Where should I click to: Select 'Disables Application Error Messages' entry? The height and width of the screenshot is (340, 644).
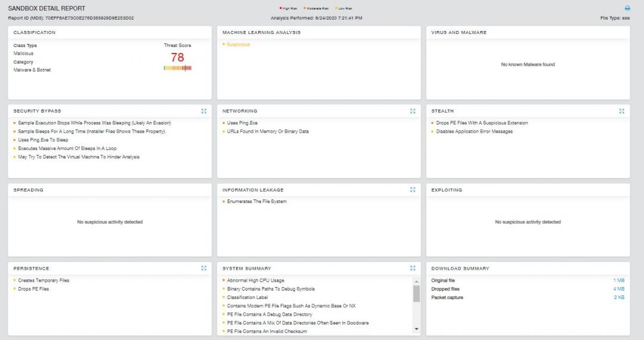[474, 132]
